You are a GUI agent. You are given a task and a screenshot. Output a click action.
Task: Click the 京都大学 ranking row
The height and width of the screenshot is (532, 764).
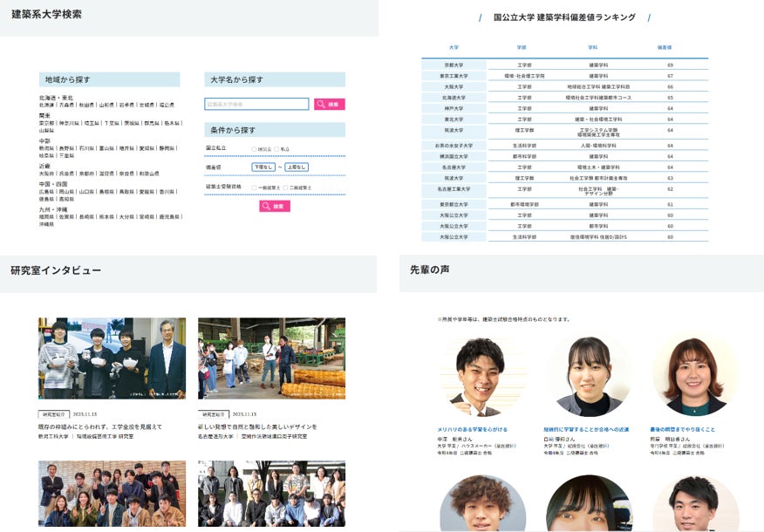pos(565,65)
